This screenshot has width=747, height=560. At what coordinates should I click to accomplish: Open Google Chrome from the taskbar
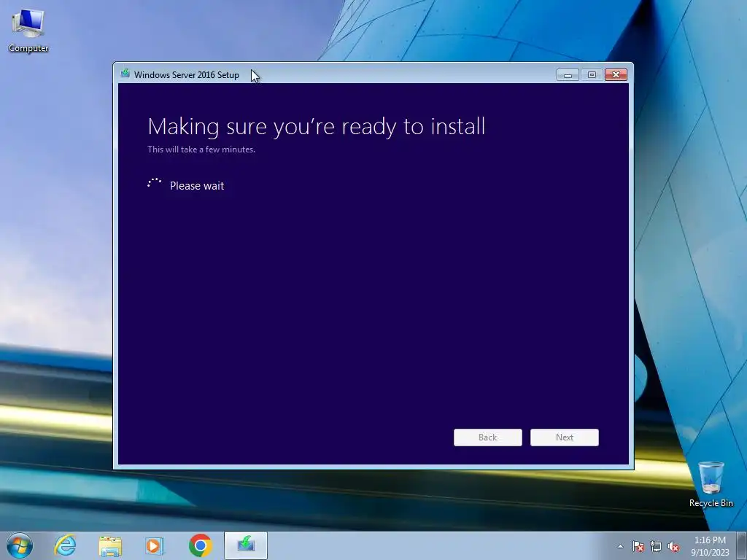(x=200, y=545)
